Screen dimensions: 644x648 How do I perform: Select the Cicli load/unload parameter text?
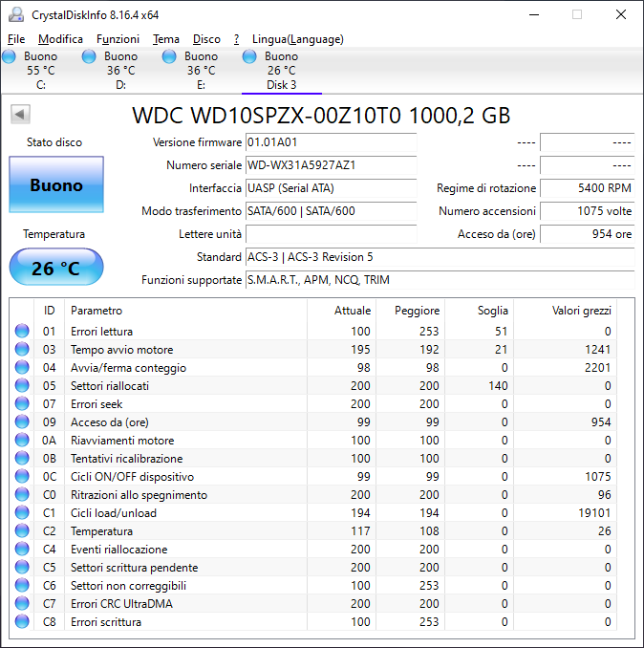pos(114,513)
